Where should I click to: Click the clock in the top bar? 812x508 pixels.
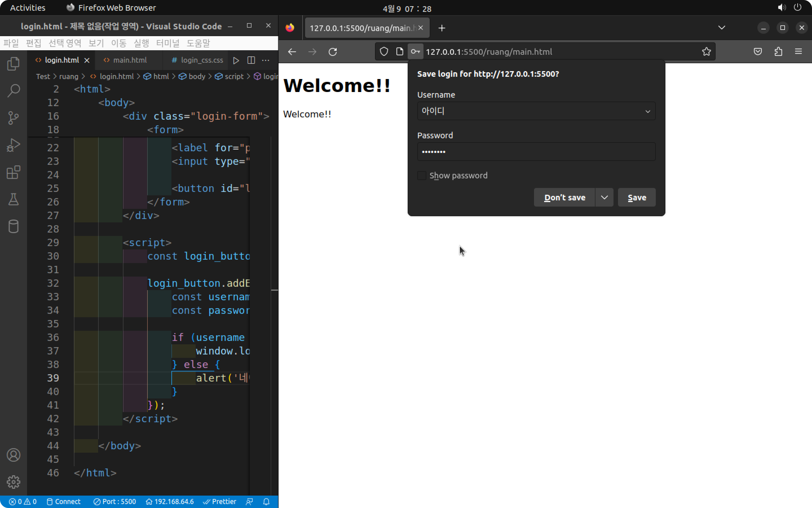[x=407, y=8]
